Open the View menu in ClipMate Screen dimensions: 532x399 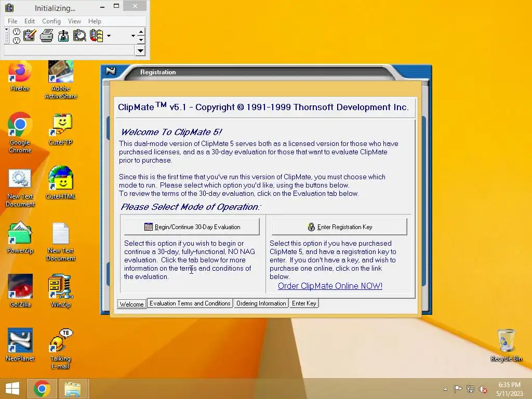coord(74,21)
